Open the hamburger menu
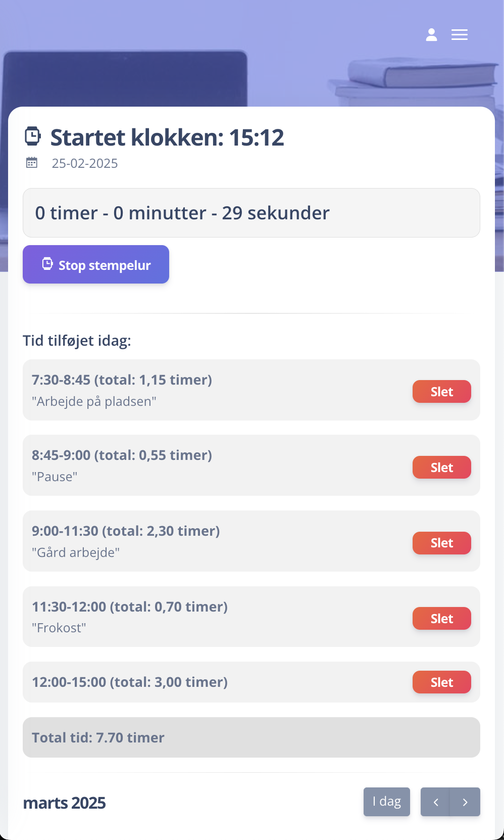 [460, 34]
